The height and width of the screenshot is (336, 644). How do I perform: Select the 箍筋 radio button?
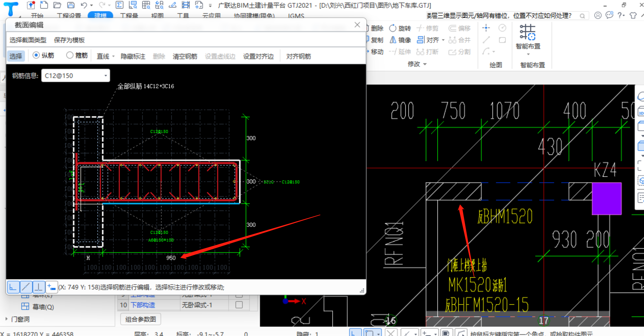[x=70, y=55]
